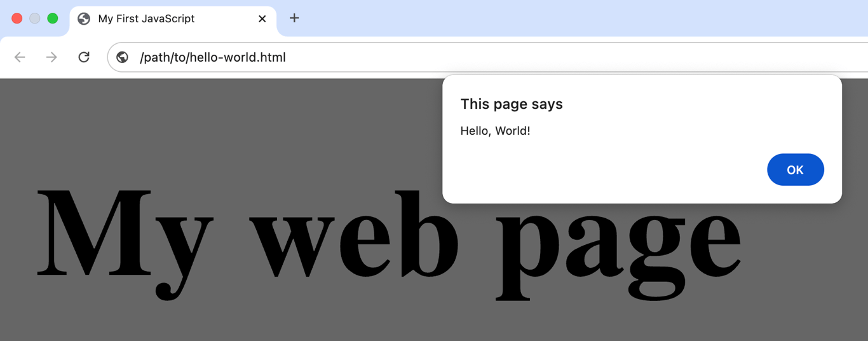Click the globe site info icon in address bar

tap(123, 57)
